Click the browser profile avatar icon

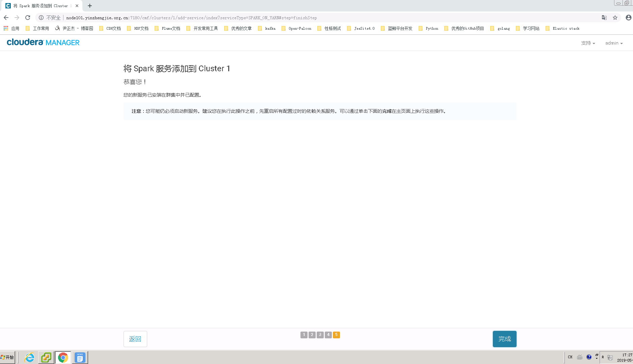[628, 18]
